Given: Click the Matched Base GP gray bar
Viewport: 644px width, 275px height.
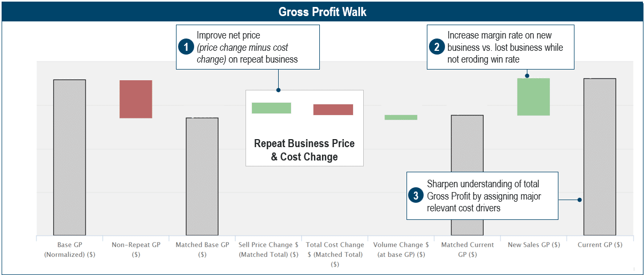Looking at the screenshot, I should tap(202, 177).
